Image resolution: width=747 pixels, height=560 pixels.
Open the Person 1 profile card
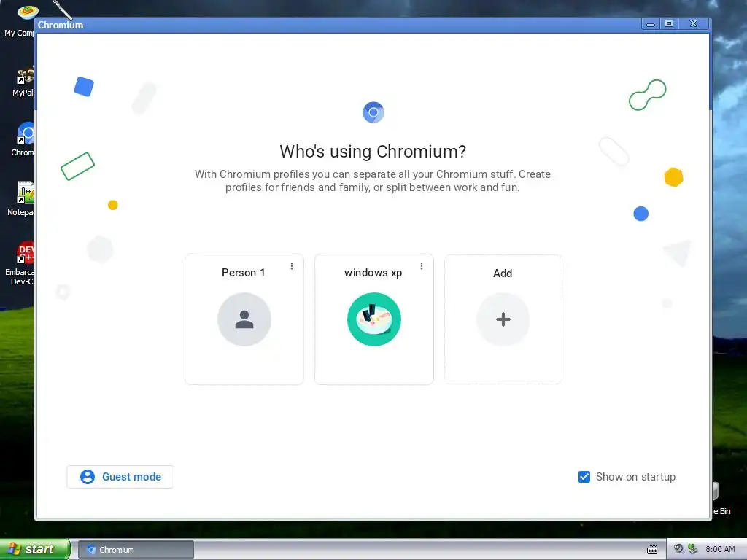[x=244, y=319]
